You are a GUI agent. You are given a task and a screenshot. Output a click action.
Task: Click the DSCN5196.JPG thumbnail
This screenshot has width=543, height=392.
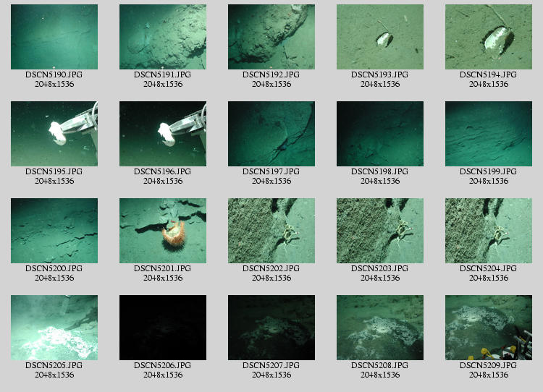coord(163,134)
